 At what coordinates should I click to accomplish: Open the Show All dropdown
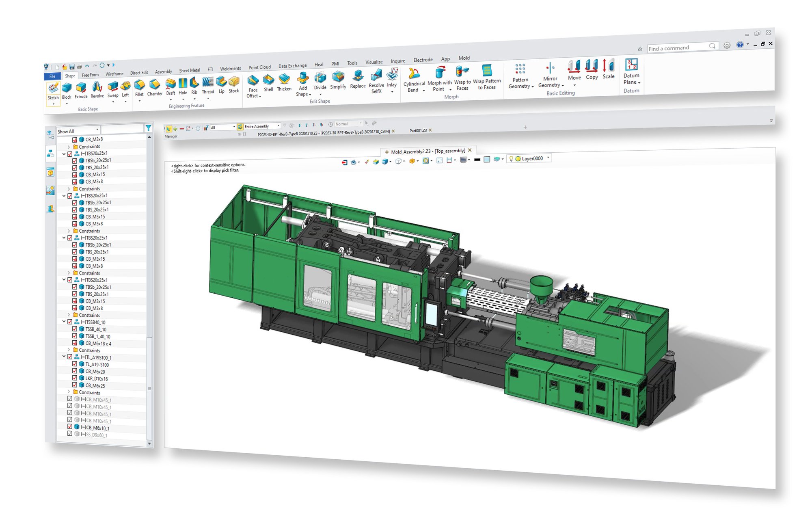point(78,131)
